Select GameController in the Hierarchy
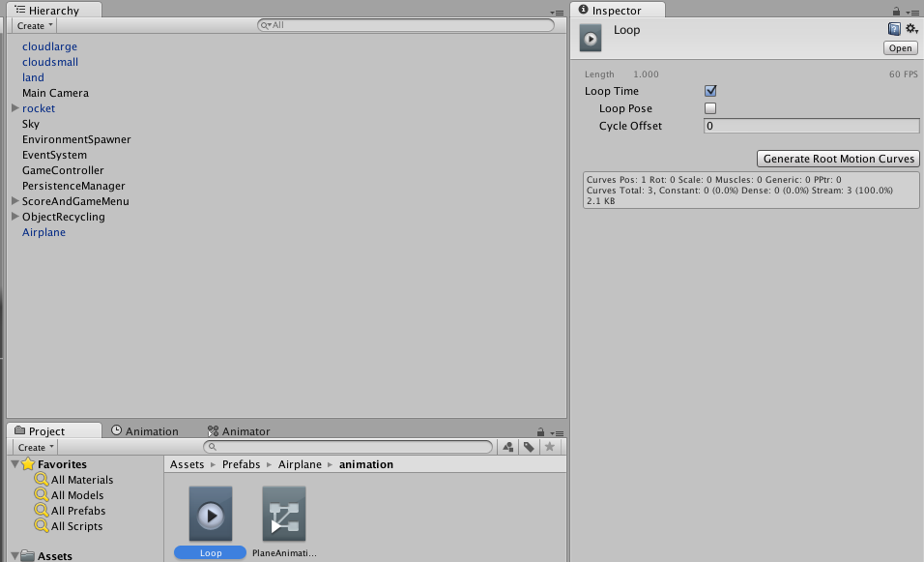Image resolution: width=924 pixels, height=562 pixels. (63, 170)
